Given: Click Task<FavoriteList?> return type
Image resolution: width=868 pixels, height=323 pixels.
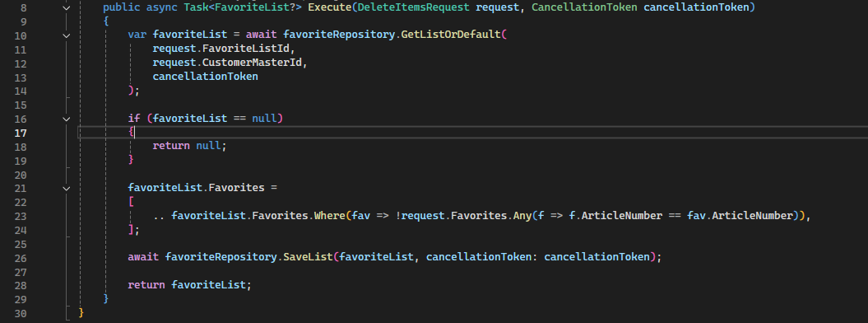Looking at the screenshot, I should coord(243,7).
